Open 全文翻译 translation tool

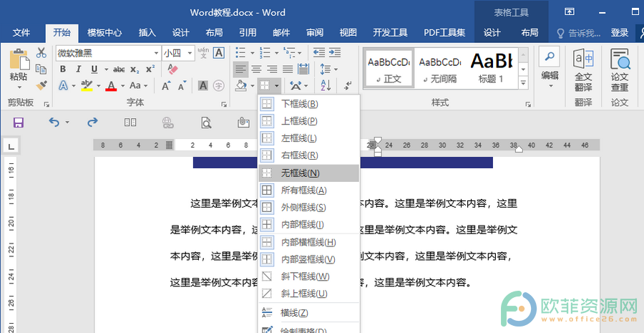coord(583,70)
